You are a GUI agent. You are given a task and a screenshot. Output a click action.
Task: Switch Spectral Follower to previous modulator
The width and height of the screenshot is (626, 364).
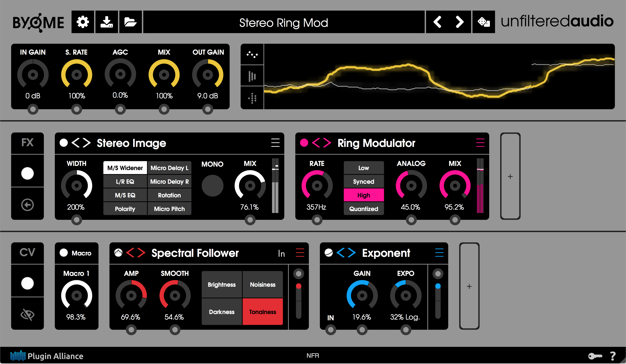130,253
